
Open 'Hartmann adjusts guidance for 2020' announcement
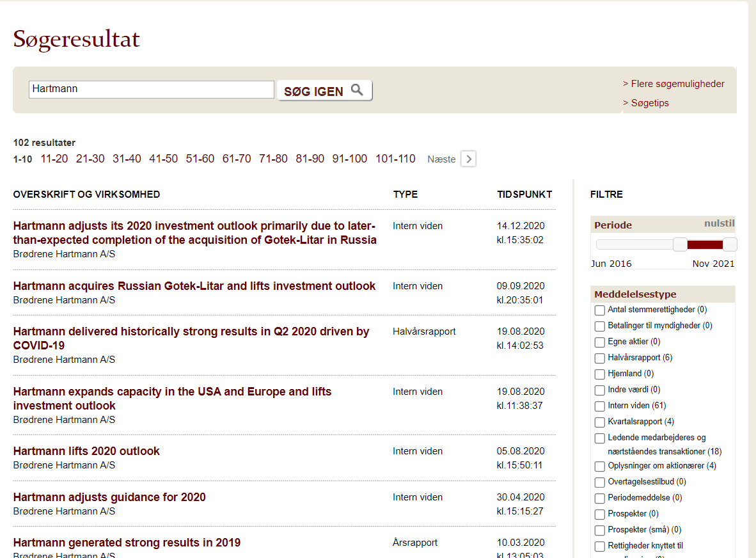click(x=109, y=497)
